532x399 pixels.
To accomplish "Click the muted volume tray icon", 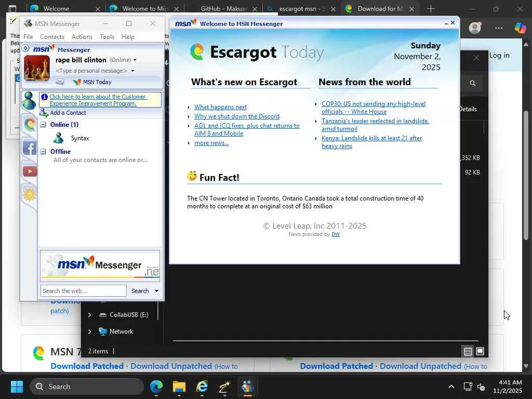I will point(481,387).
